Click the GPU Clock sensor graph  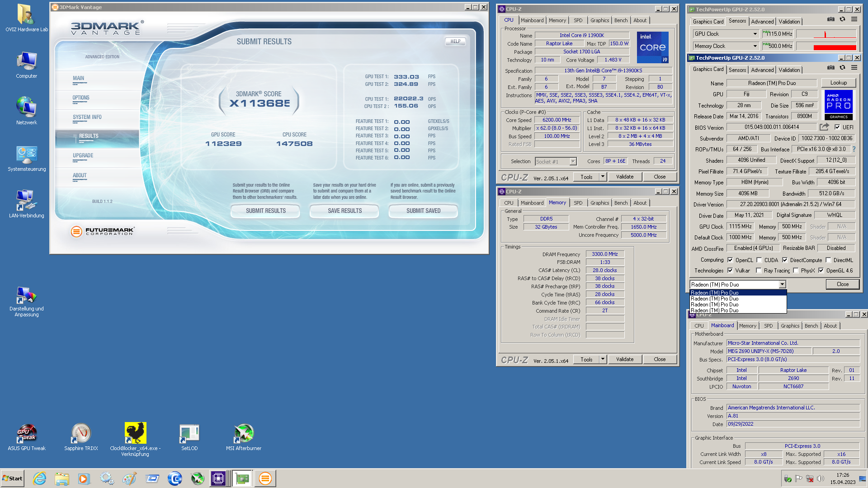tap(826, 34)
